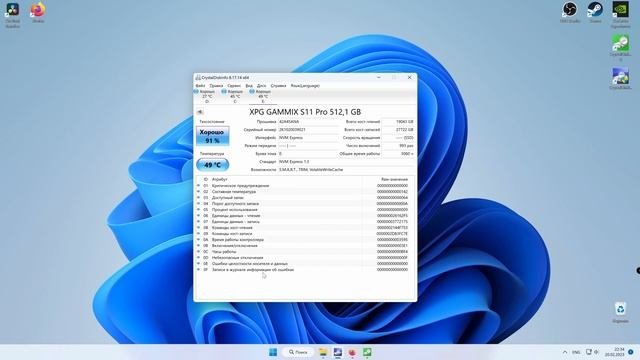
Task: Click the 49 °C temperature button
Action: tap(213, 165)
